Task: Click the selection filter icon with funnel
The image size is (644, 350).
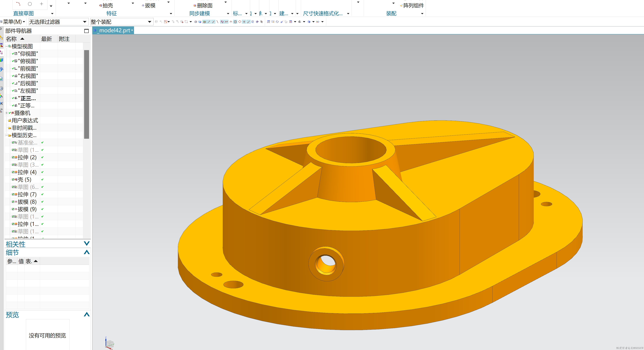Action: 166,22
